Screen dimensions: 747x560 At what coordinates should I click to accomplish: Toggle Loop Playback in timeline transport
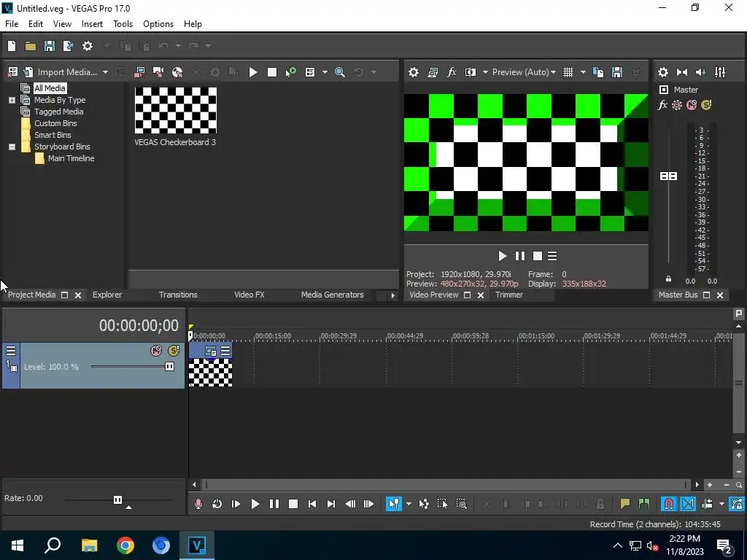point(217,504)
